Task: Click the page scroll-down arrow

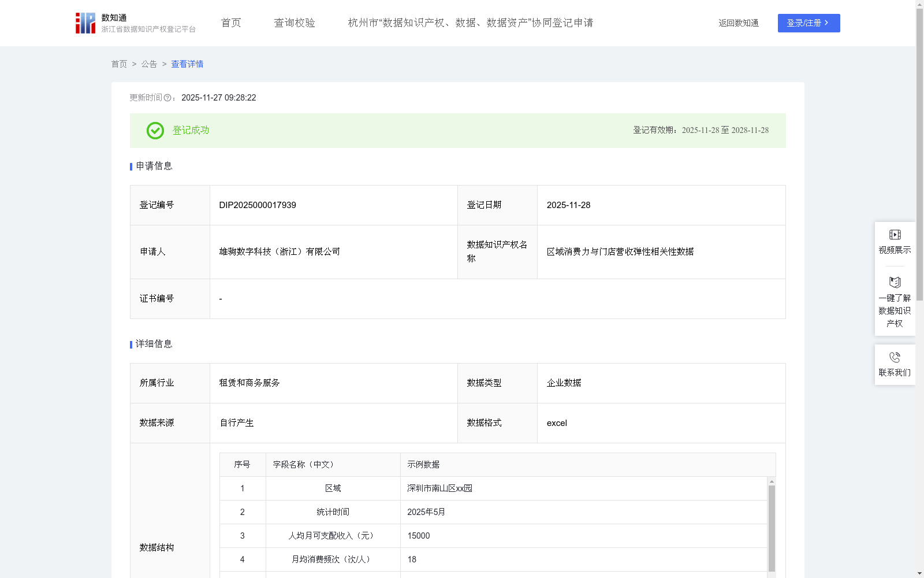Action: coord(919,573)
